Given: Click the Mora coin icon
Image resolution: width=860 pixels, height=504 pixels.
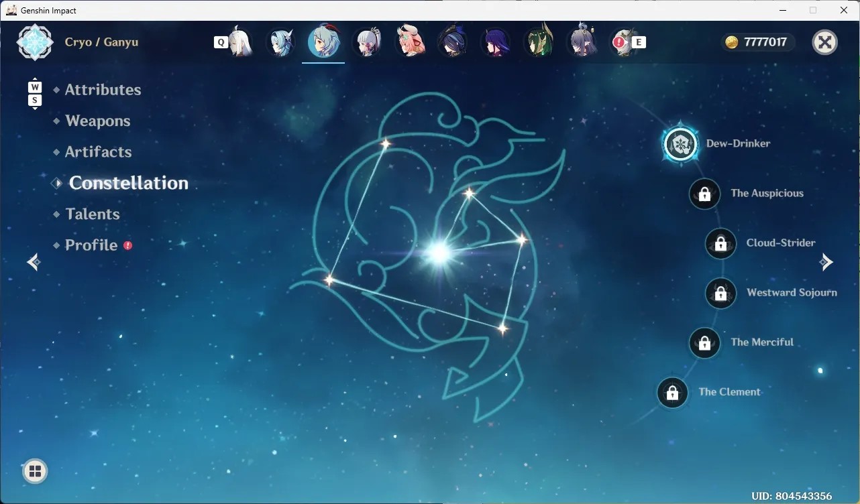Looking at the screenshot, I should coord(732,42).
